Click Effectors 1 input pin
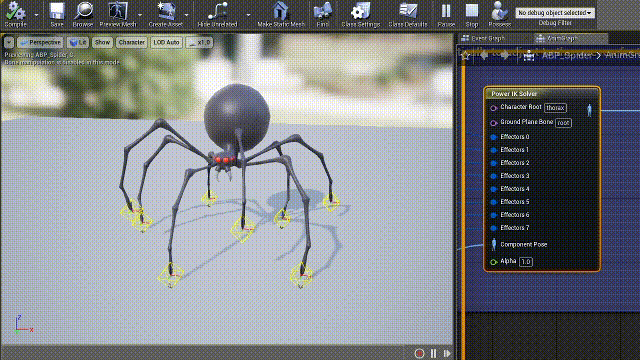The height and width of the screenshot is (360, 640). pyautogui.click(x=493, y=150)
